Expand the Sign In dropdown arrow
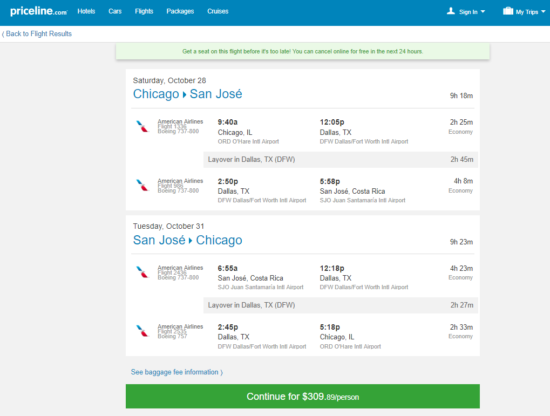 point(483,12)
